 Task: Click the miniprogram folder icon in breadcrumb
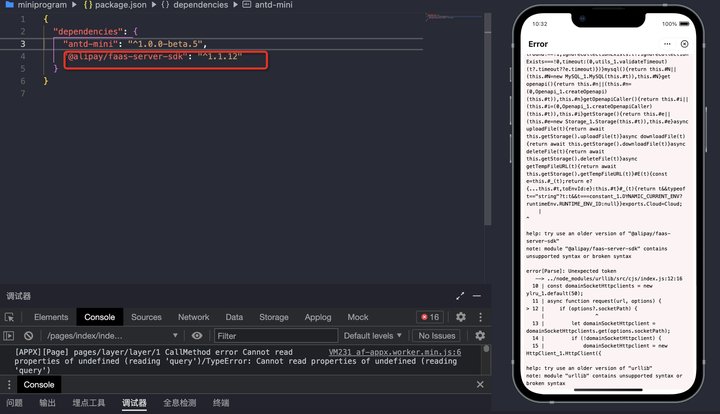tap(9, 5)
